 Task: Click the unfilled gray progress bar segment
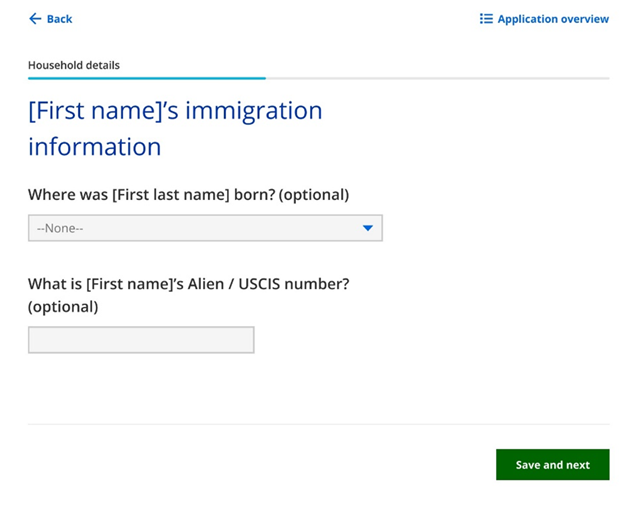pos(437,77)
